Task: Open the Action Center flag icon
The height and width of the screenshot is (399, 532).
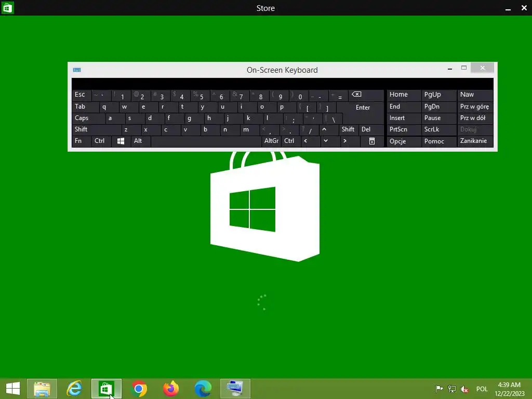Action: pyautogui.click(x=439, y=389)
